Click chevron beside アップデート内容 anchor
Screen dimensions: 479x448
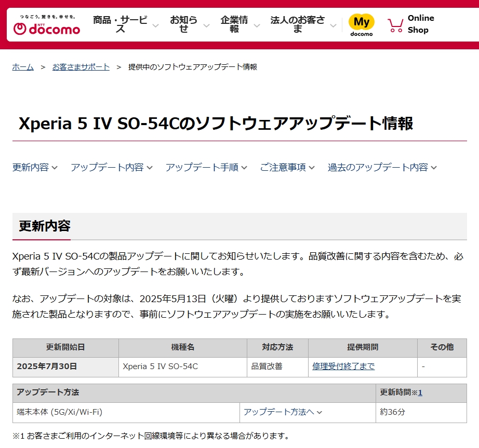150,168
